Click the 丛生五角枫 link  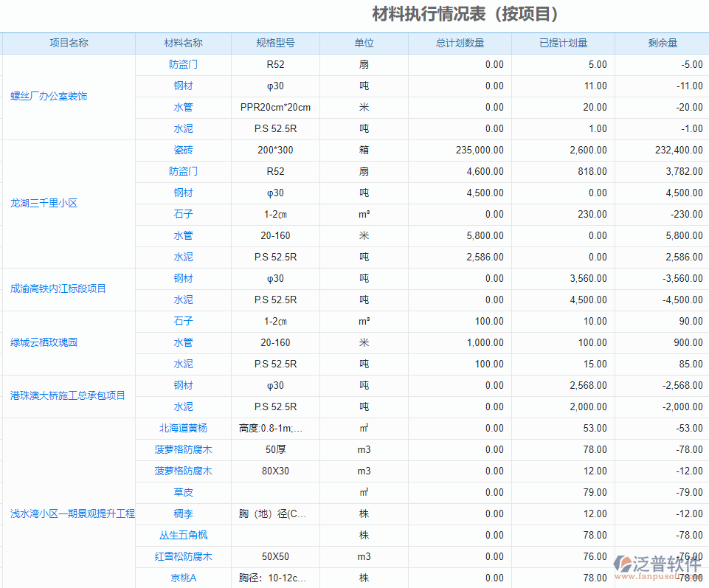(x=181, y=535)
